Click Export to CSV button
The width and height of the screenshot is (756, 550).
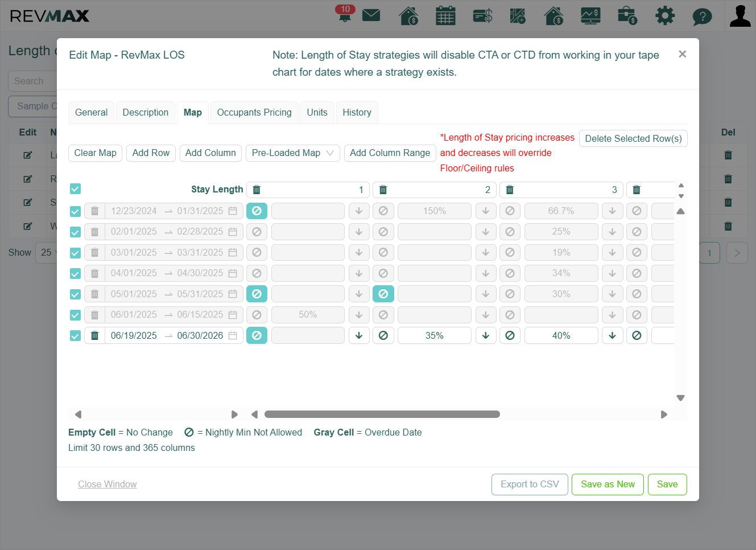click(x=530, y=485)
